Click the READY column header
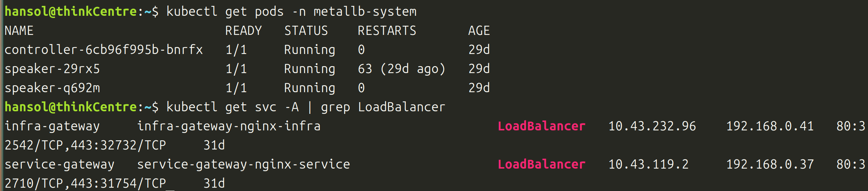The width and height of the screenshot is (868, 191). click(243, 30)
